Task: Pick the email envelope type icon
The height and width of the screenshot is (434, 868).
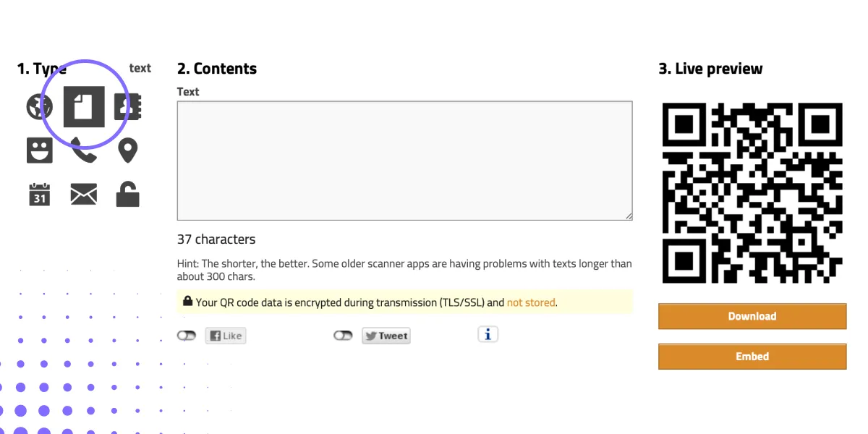Action: coord(83,194)
